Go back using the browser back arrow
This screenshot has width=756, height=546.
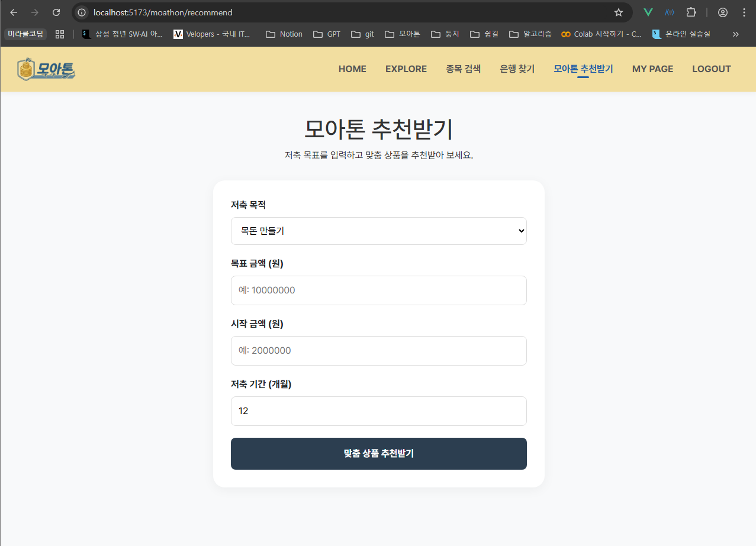[14, 12]
